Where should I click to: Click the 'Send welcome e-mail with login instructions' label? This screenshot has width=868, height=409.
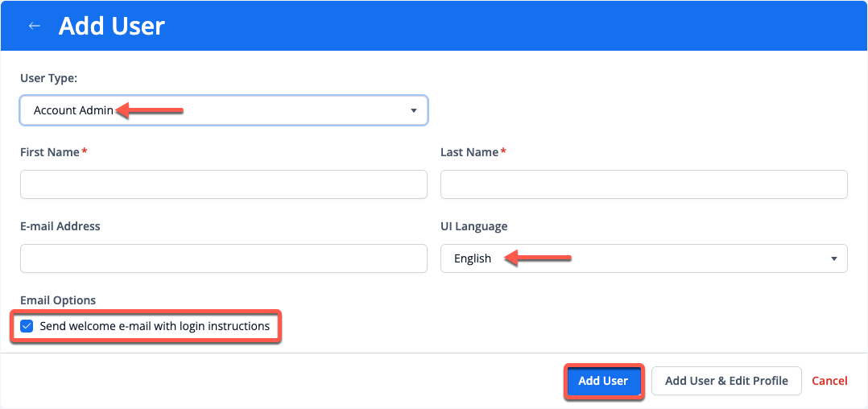[x=155, y=326]
